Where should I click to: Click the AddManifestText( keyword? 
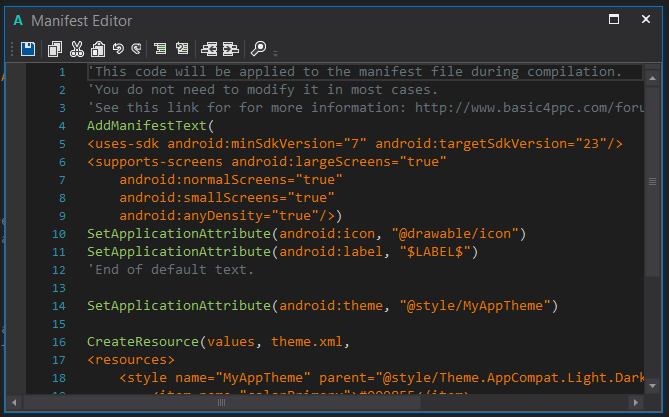pyautogui.click(x=151, y=125)
